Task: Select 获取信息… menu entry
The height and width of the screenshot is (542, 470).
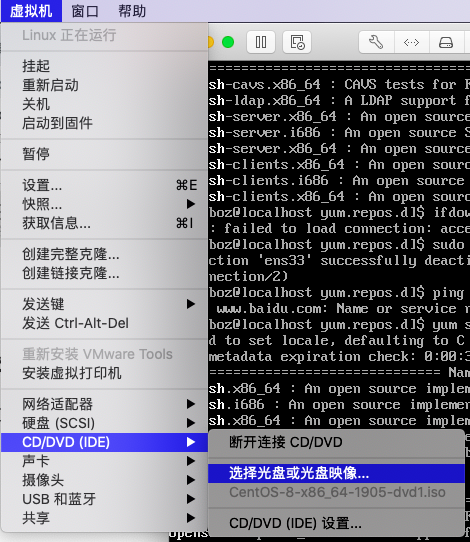Action: 104,223
